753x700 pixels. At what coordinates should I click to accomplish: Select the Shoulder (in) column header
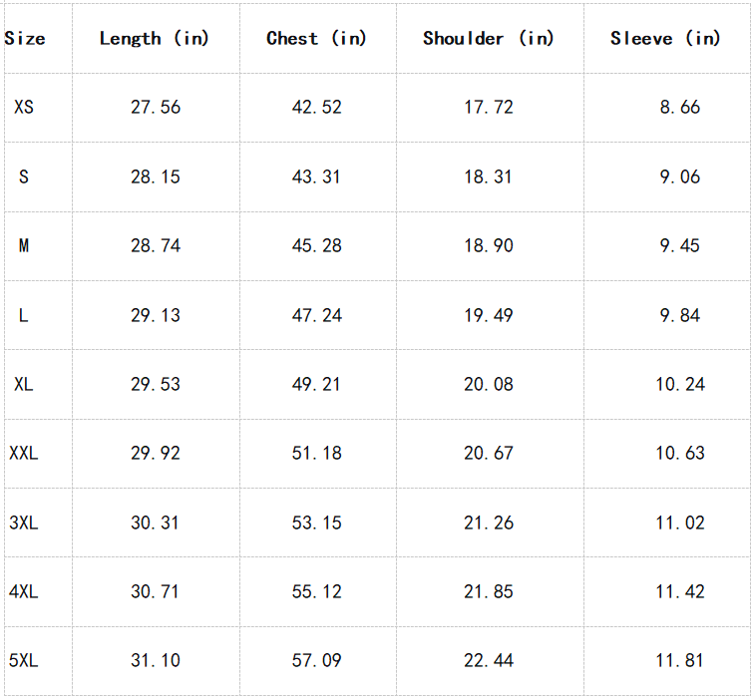tap(489, 39)
